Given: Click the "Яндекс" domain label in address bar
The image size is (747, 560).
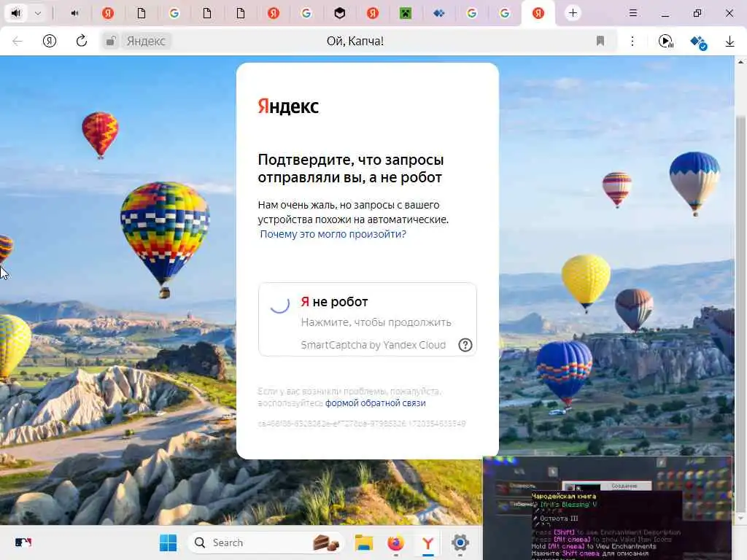Looking at the screenshot, I should [146, 42].
